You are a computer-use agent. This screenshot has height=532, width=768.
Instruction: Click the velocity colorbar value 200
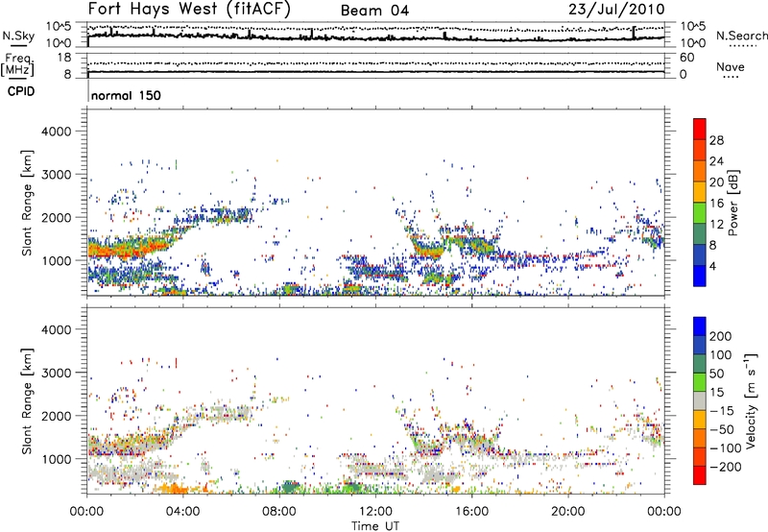point(721,336)
